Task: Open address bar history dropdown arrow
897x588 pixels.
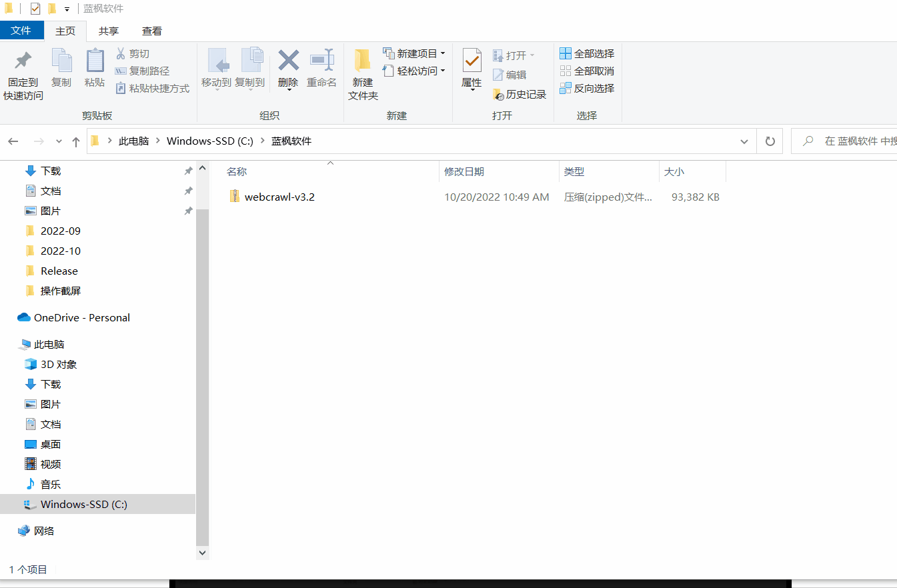Action: (744, 141)
